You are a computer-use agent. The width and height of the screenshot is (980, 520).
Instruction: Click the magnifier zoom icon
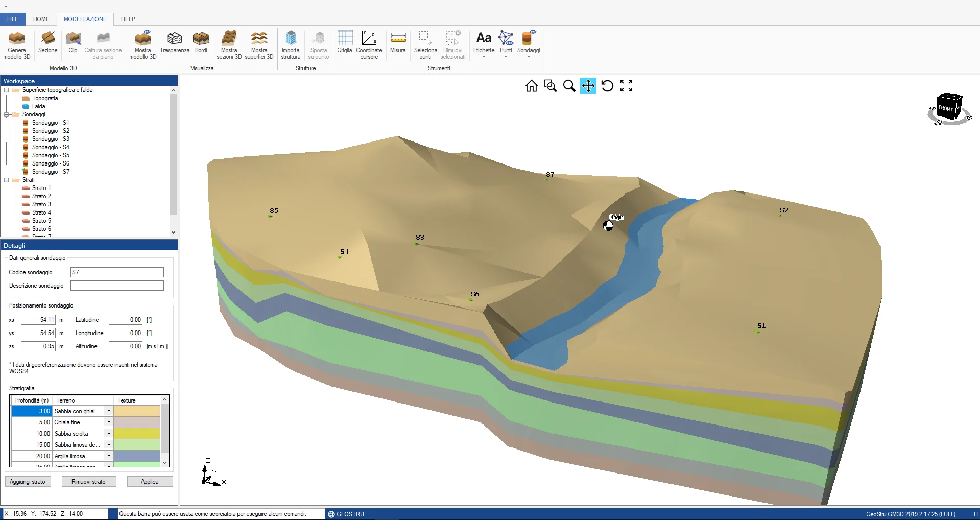[x=569, y=86]
